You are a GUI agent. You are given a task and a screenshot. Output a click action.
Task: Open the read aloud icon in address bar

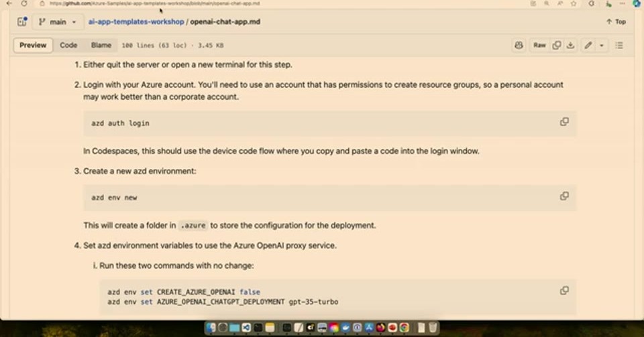click(559, 3)
